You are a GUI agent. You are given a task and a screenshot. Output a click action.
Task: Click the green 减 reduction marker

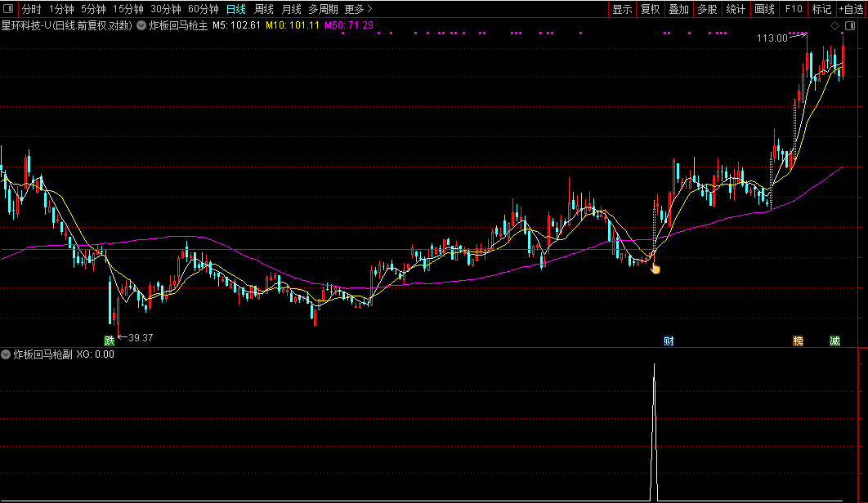click(x=834, y=341)
